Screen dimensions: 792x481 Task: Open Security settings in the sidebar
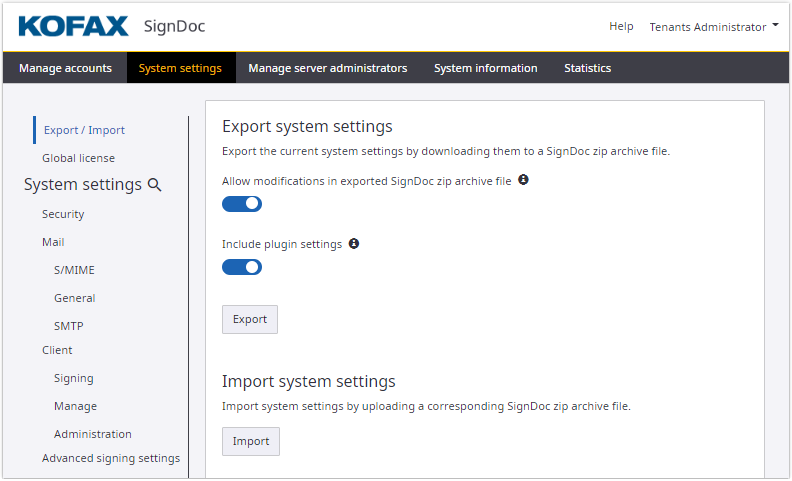63,214
